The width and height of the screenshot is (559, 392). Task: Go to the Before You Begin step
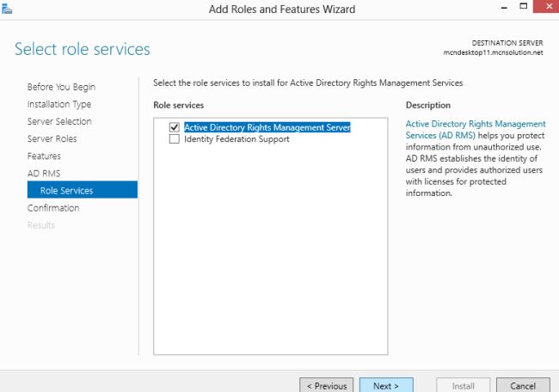[61, 87]
